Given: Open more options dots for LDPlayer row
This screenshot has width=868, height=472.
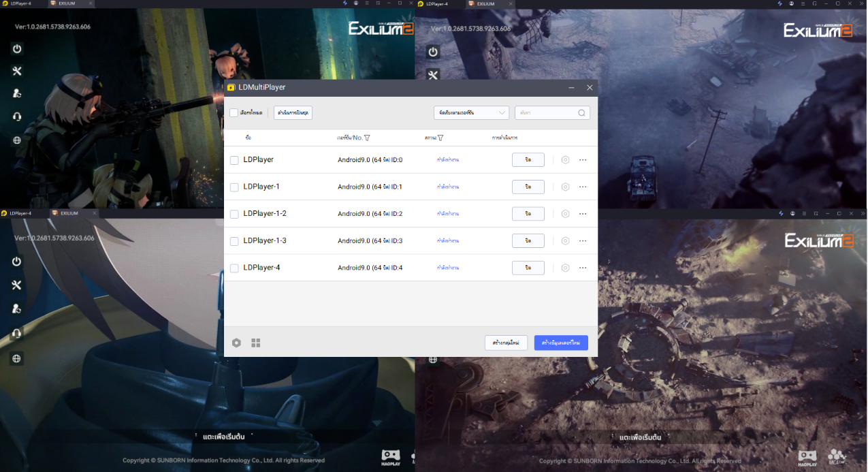Looking at the screenshot, I should click(x=583, y=159).
